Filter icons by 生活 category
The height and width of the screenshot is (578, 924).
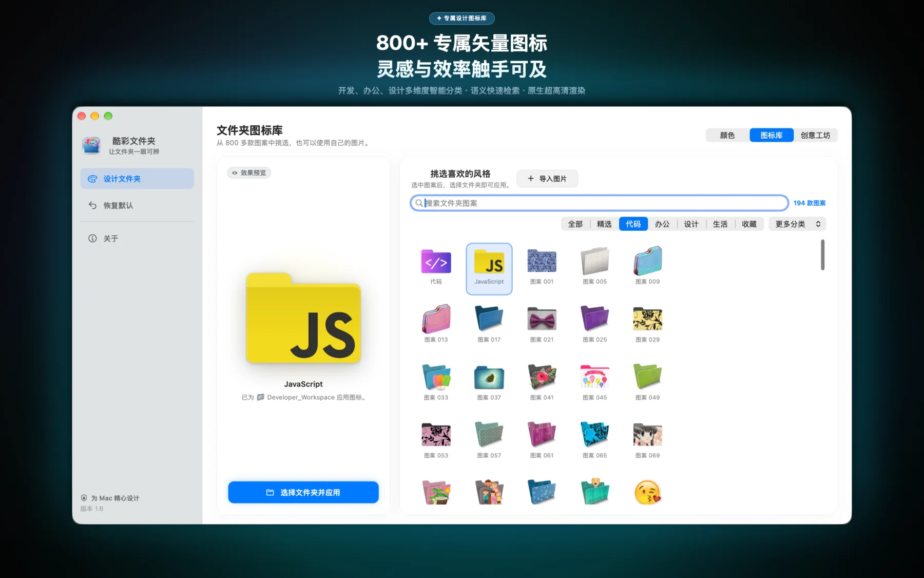tap(720, 224)
